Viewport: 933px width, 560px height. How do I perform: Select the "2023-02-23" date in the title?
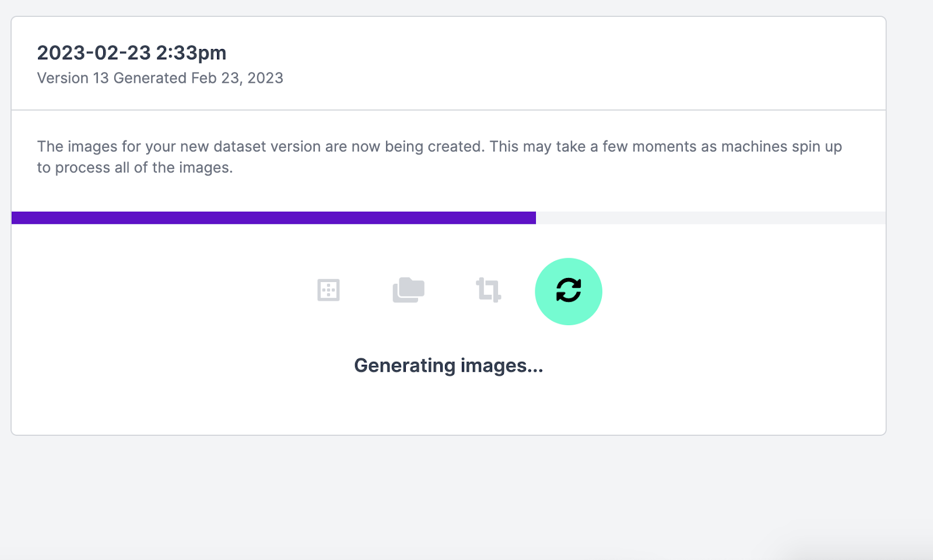(x=94, y=53)
